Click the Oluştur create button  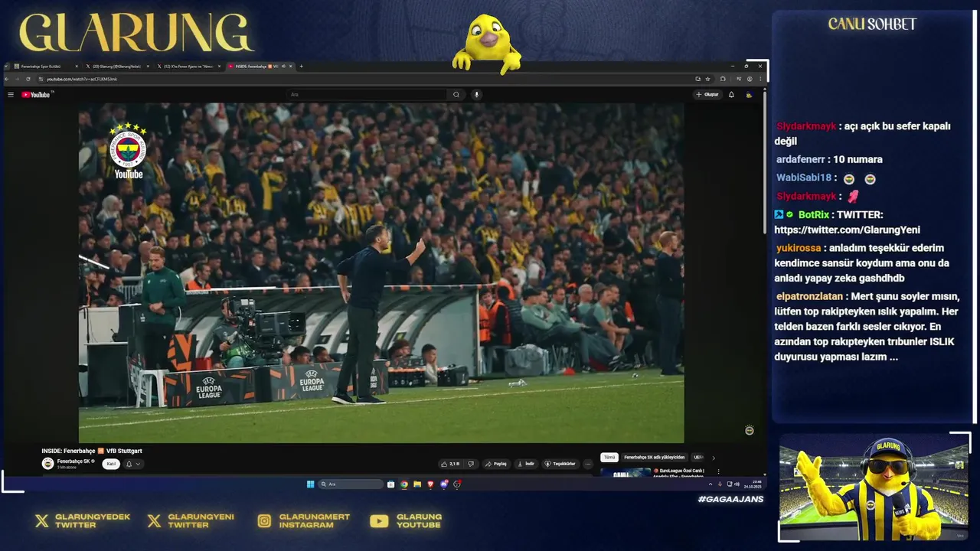point(707,95)
